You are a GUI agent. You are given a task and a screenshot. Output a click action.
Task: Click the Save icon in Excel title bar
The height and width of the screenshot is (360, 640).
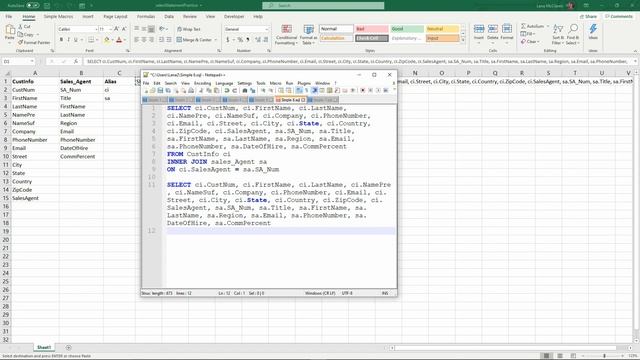pyautogui.click(x=47, y=6)
